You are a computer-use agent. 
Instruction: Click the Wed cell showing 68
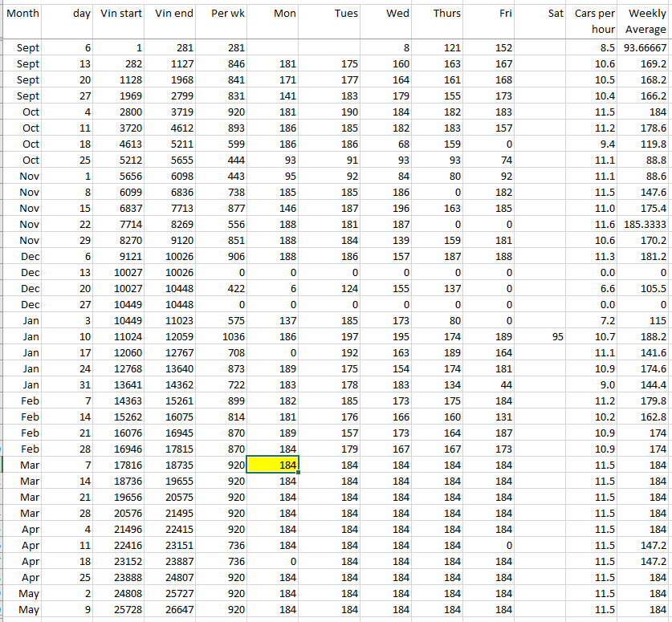[x=386, y=144]
